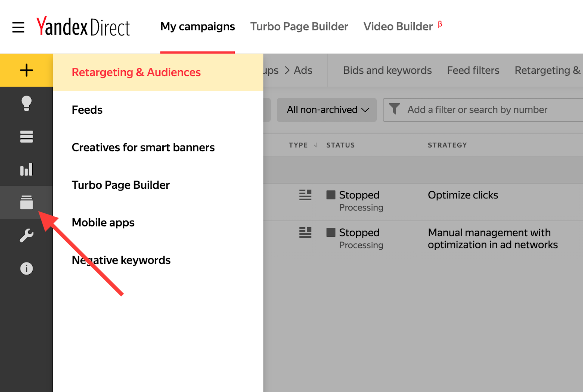Click the filter or search input field
Screen dimensions: 583x392
pos(484,110)
